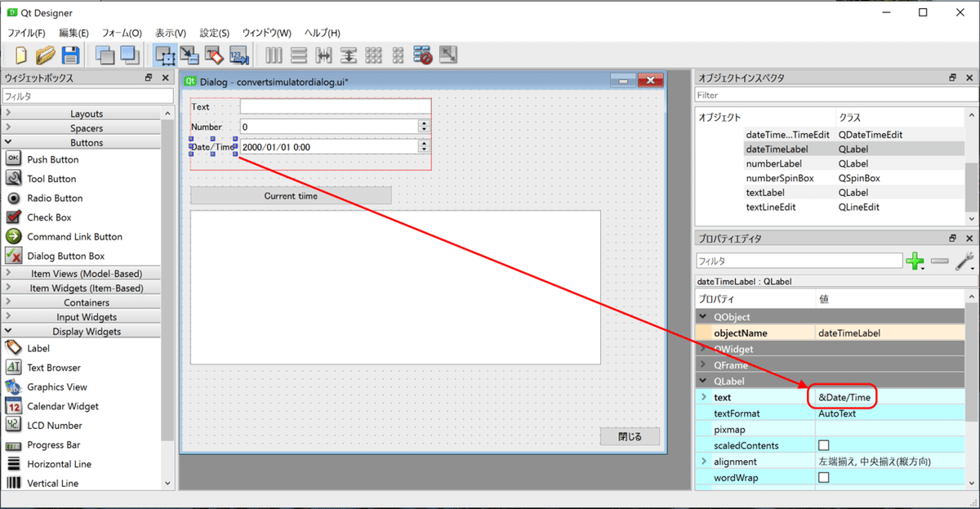The width and height of the screenshot is (980, 509).
Task: Save the form with the floppy disk icon
Action: click(71, 56)
